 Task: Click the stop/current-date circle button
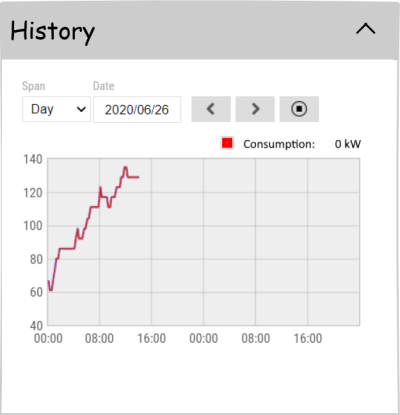pos(299,109)
